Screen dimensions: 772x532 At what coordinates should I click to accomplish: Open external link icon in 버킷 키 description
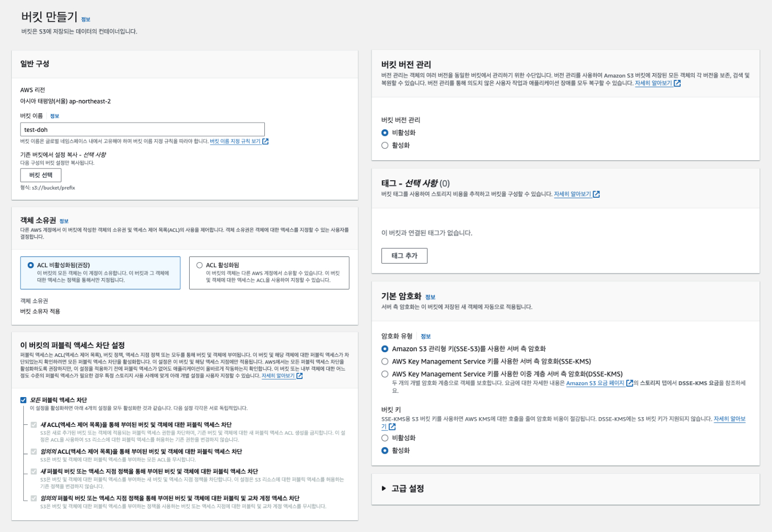point(392,426)
